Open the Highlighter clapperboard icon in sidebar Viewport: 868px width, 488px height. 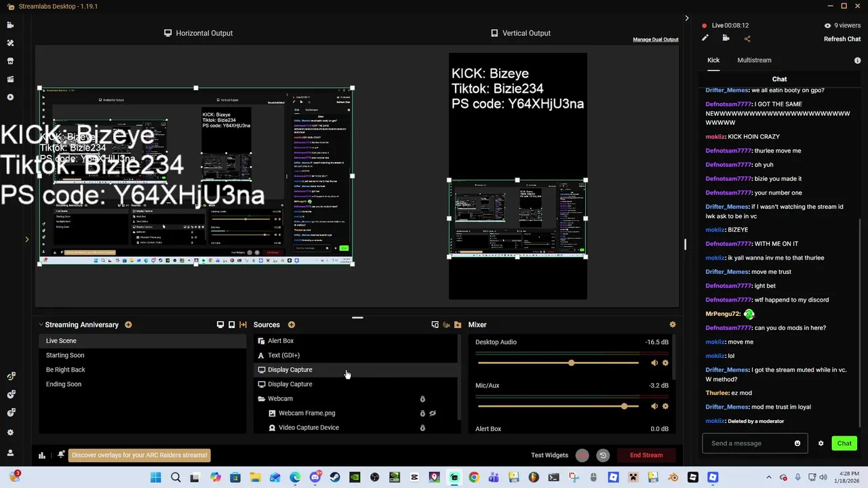pyautogui.click(x=10, y=79)
